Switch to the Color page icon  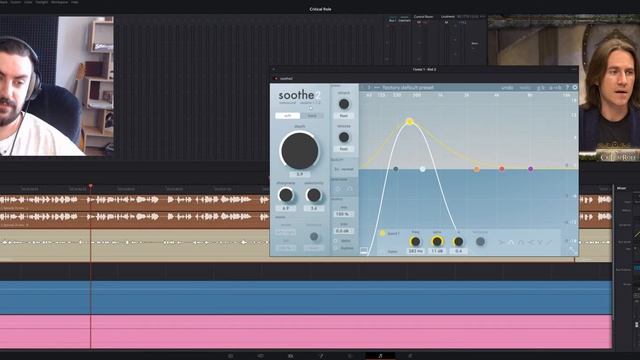[x=350, y=356]
